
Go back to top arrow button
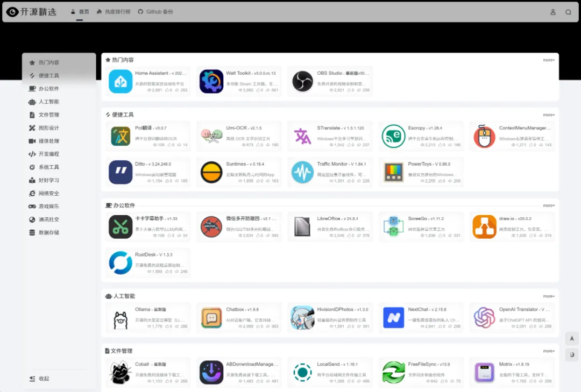click(572, 338)
